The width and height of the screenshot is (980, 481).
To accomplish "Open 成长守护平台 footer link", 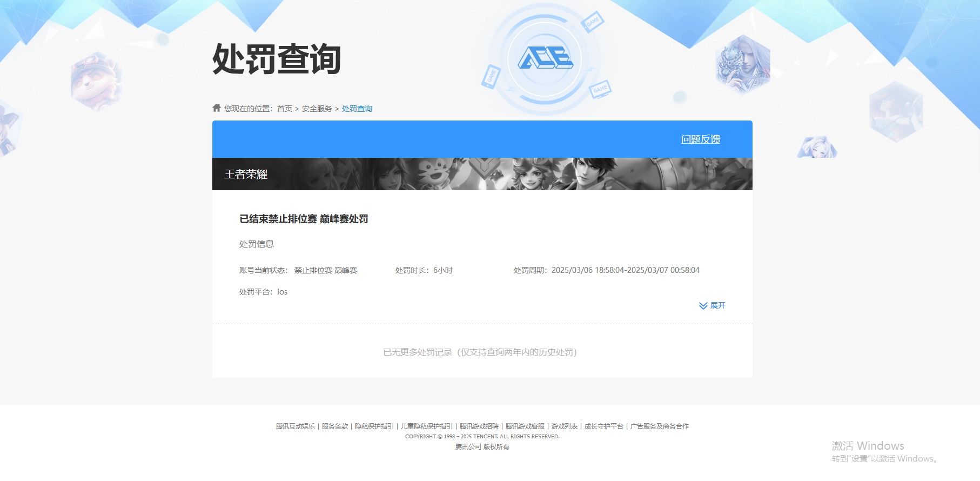I will pyautogui.click(x=604, y=426).
